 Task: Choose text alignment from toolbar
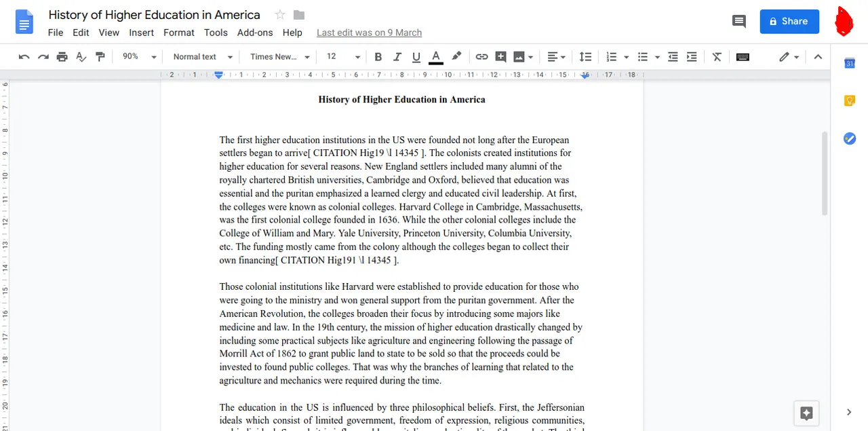[553, 57]
